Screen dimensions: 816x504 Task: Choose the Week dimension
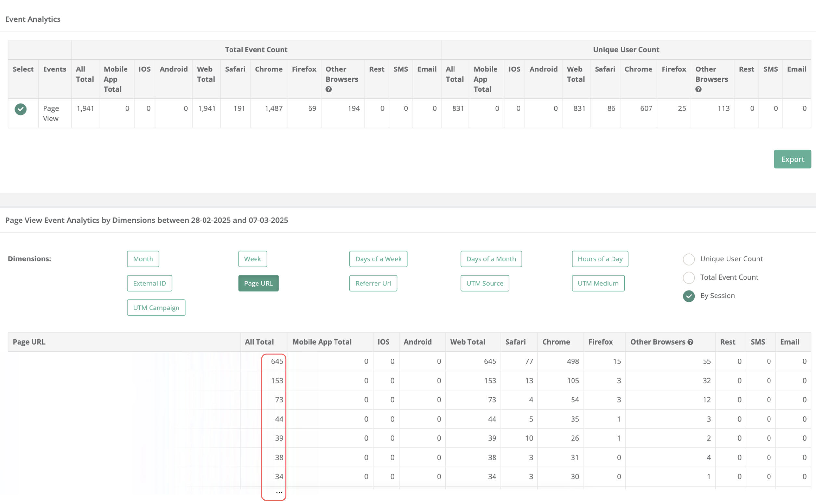coord(252,259)
